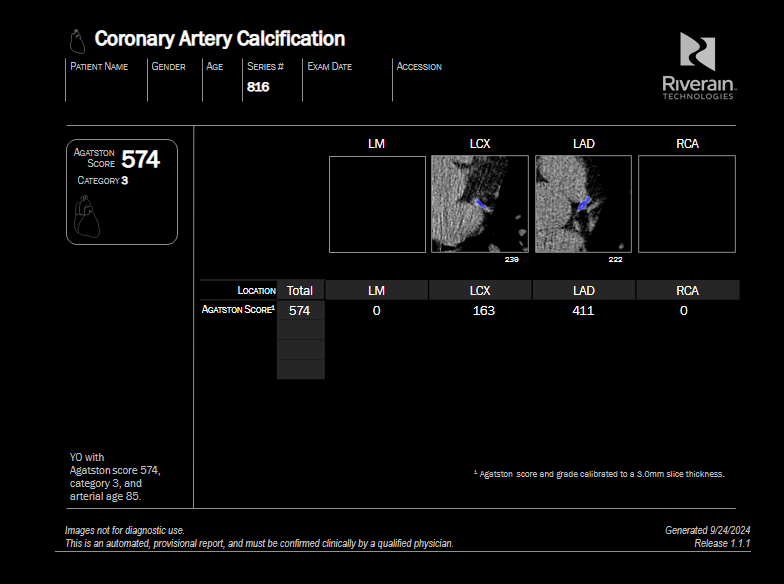
Task: Click the LM score value 0
Action: coord(376,310)
